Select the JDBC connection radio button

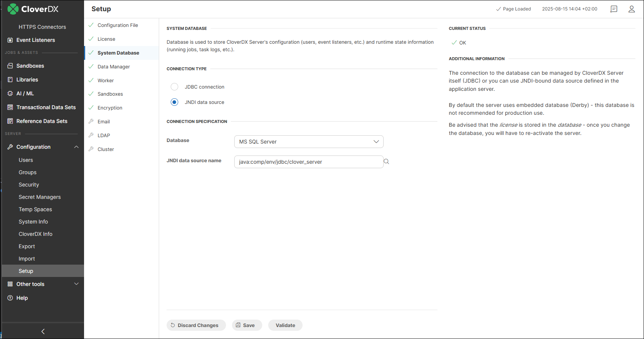pos(174,87)
